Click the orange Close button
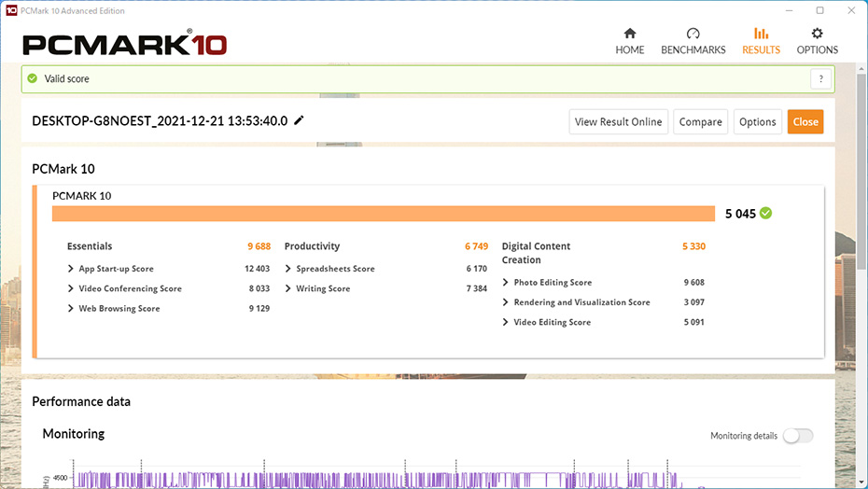Viewport: 868px width, 489px height. 805,122
